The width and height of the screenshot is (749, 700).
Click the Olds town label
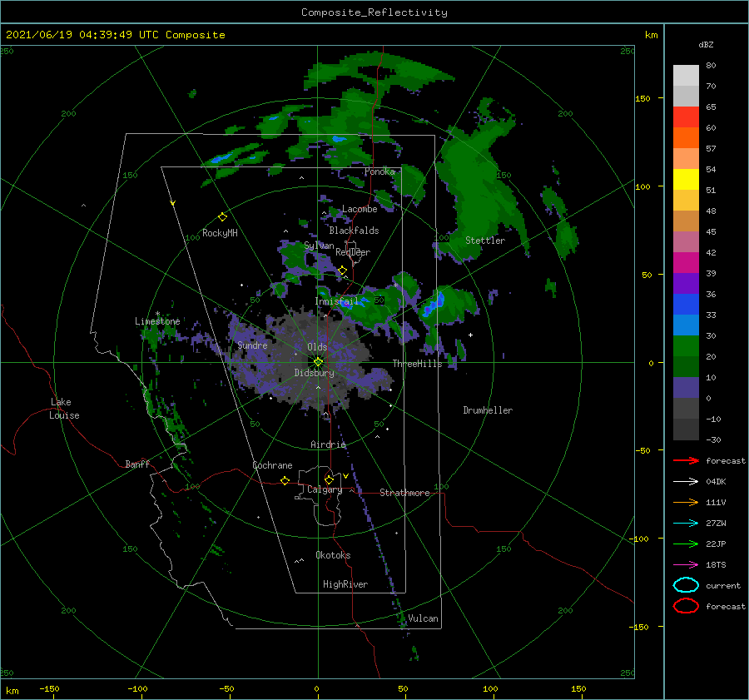[x=317, y=347]
